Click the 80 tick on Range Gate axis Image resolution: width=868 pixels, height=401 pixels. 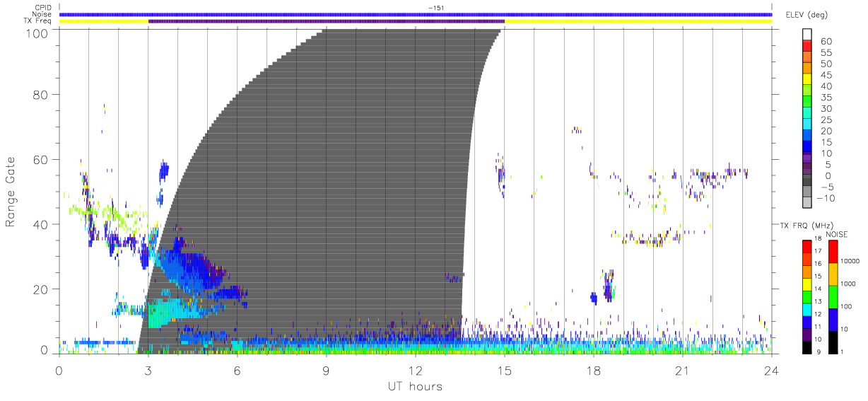pos(41,94)
